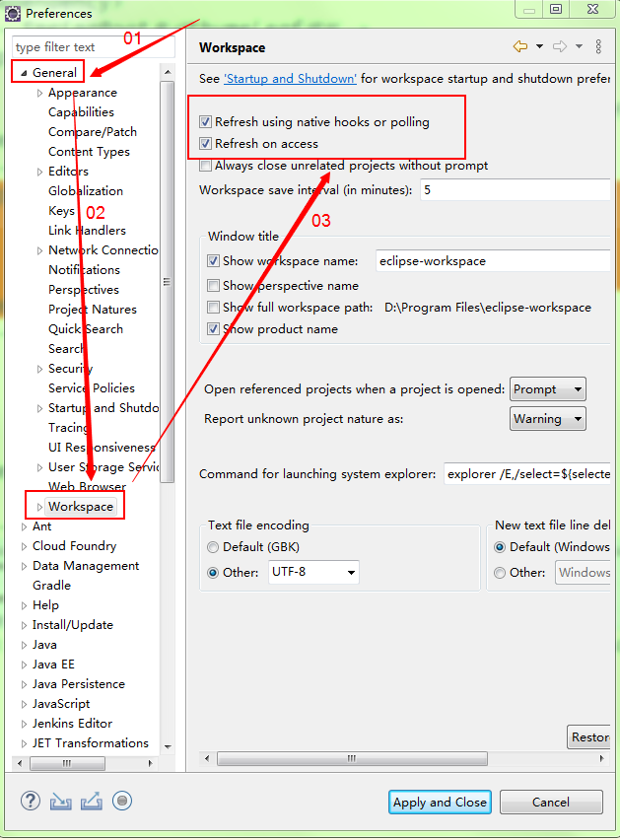Click the system explorer command field
This screenshot has height=840, width=620.
pyautogui.click(x=526, y=474)
